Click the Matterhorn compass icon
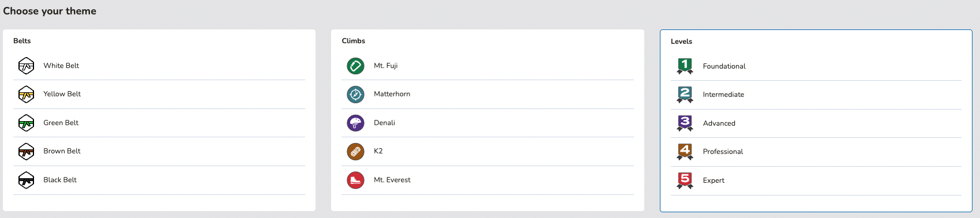The height and width of the screenshot is (218, 980). click(x=355, y=94)
